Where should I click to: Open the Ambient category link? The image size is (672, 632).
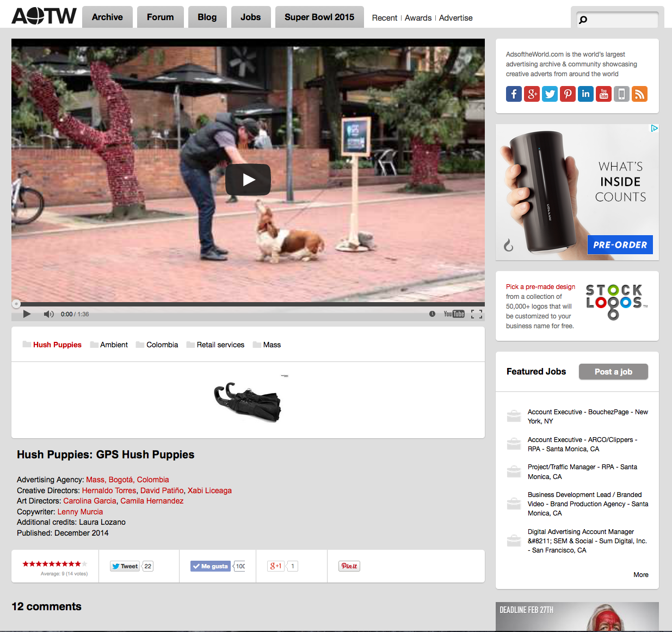(x=114, y=345)
